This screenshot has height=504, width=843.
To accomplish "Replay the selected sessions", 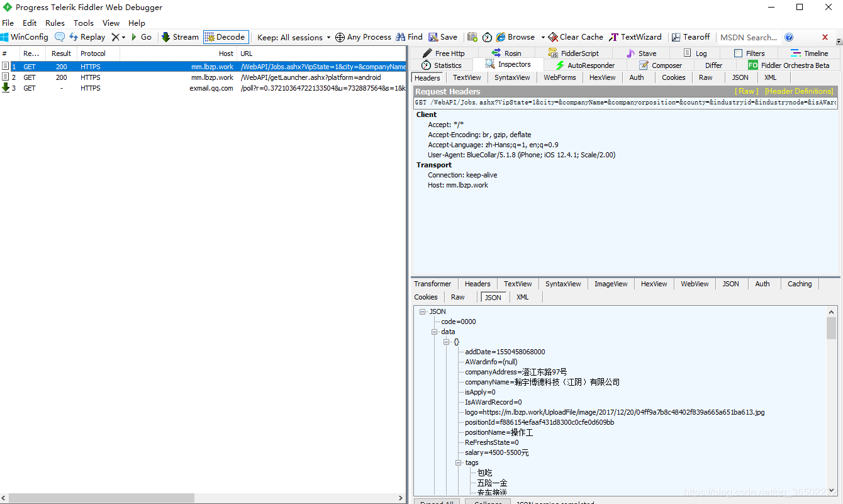I will [x=87, y=37].
